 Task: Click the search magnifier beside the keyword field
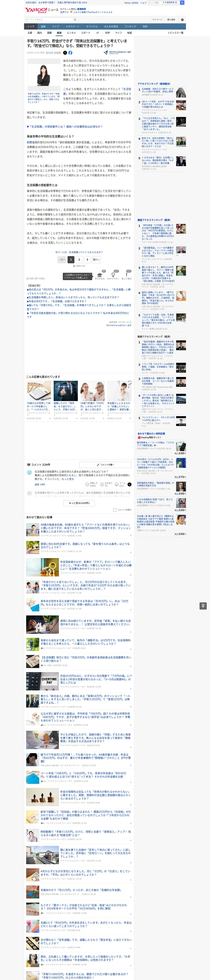point(75,19)
